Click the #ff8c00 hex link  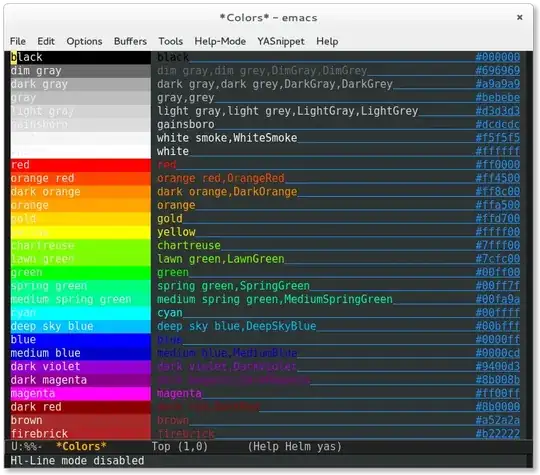click(498, 191)
